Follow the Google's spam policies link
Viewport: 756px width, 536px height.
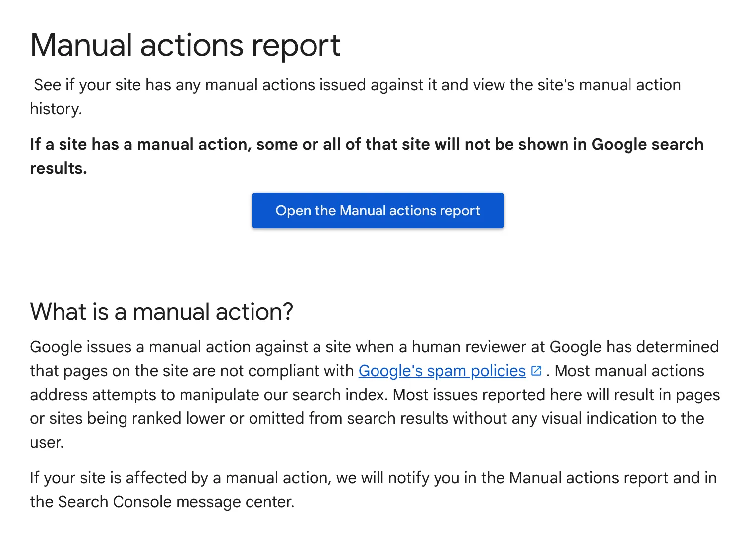pos(442,371)
